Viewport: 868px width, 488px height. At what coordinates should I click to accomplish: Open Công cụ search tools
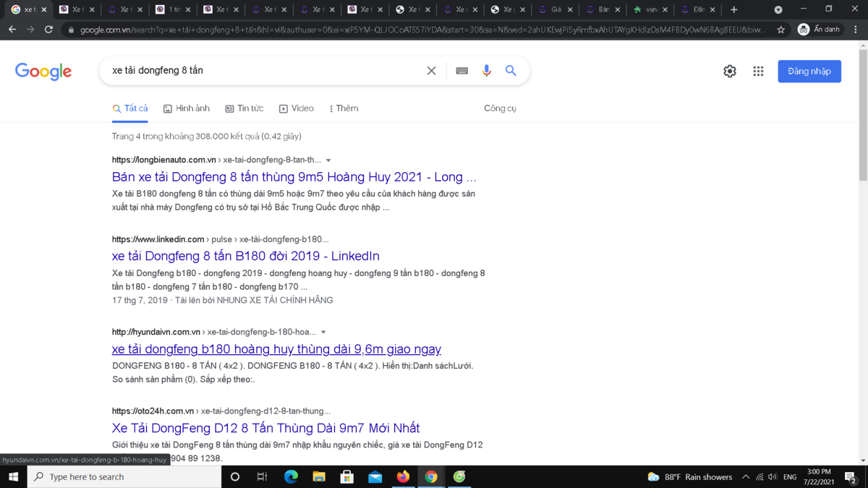[500, 108]
